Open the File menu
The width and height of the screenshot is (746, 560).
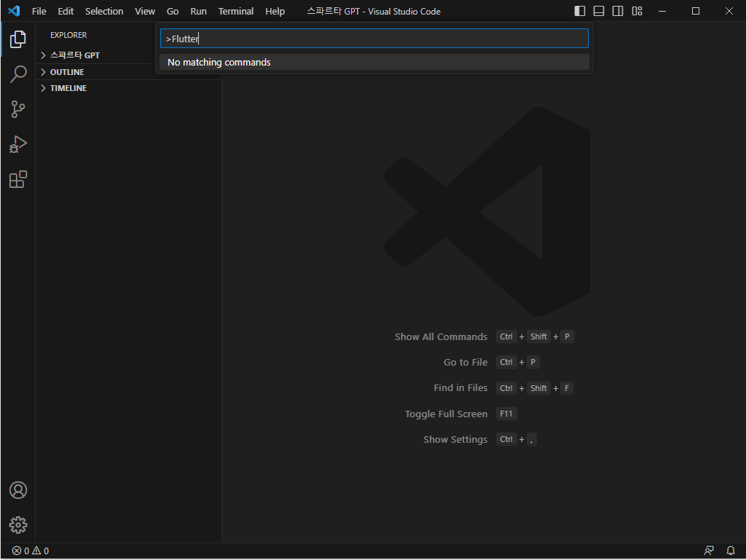coord(39,11)
